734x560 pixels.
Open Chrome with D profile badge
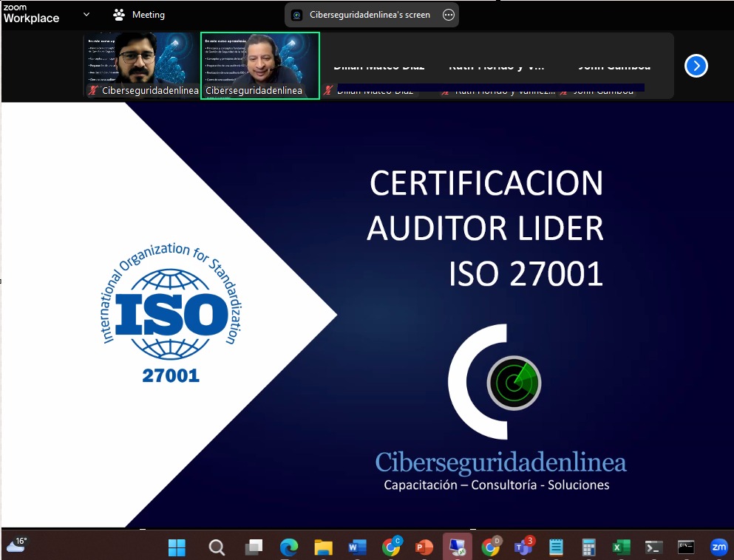tap(491, 546)
